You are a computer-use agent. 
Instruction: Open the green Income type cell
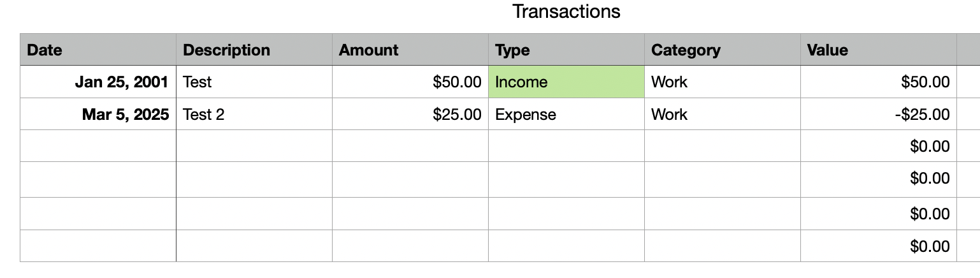566,82
